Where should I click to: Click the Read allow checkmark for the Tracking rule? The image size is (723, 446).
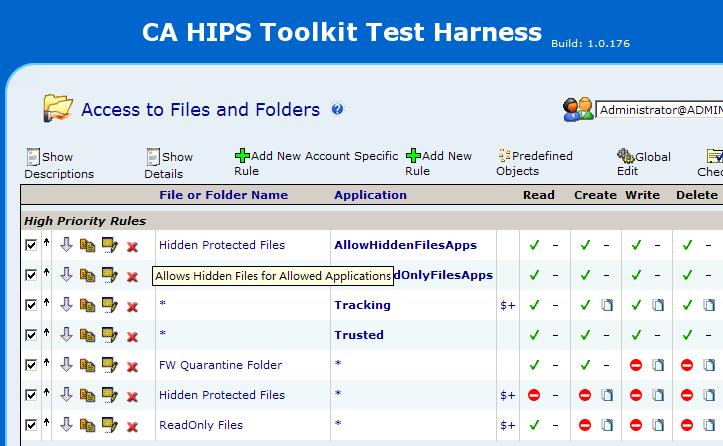click(x=534, y=305)
